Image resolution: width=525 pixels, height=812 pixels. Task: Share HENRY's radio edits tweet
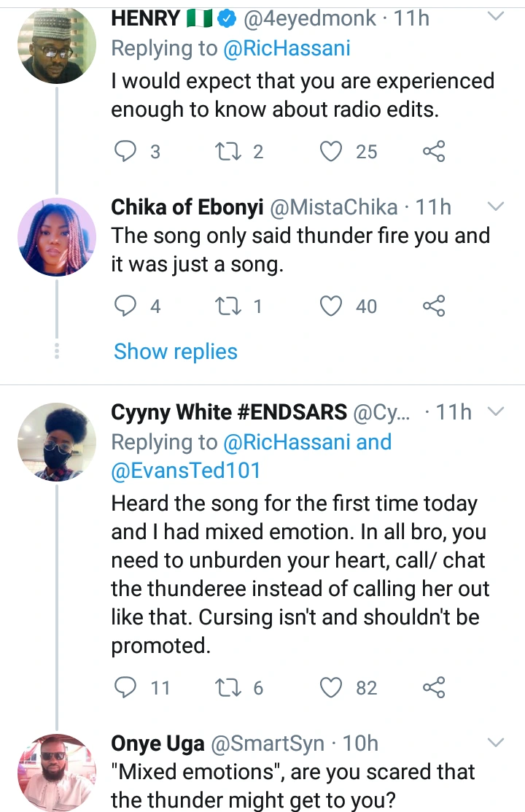[434, 151]
